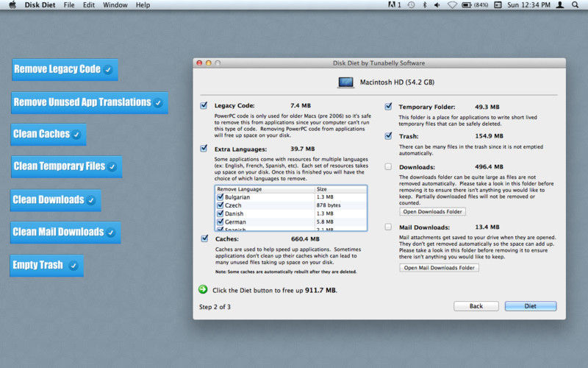The image size is (588, 368).
Task: Uncheck the Extra Languages checkbox
Action: point(204,149)
